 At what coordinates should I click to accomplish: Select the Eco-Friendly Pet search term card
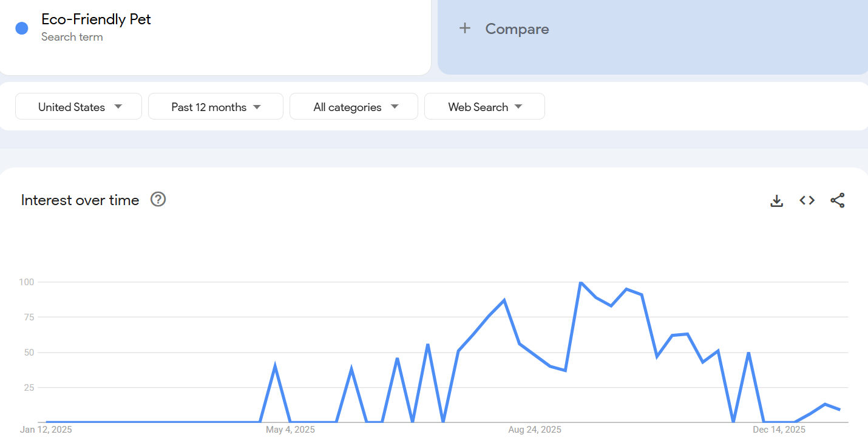pos(215,36)
